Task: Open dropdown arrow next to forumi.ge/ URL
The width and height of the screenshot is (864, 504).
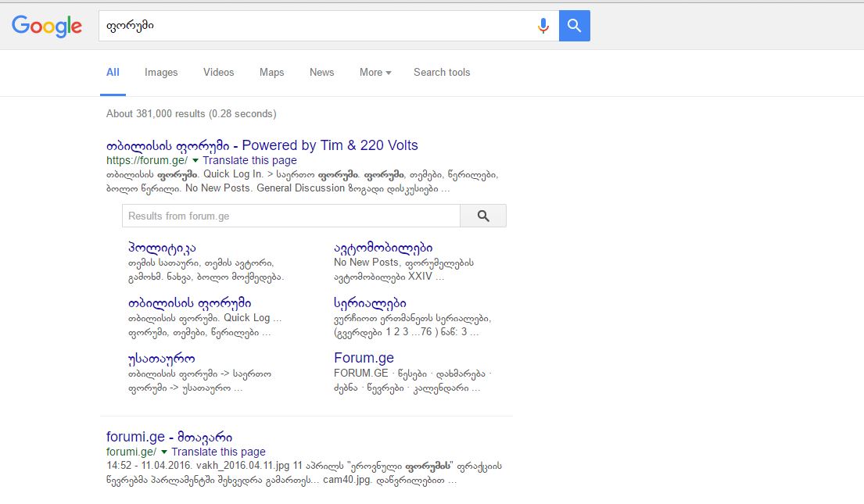Action: point(163,452)
